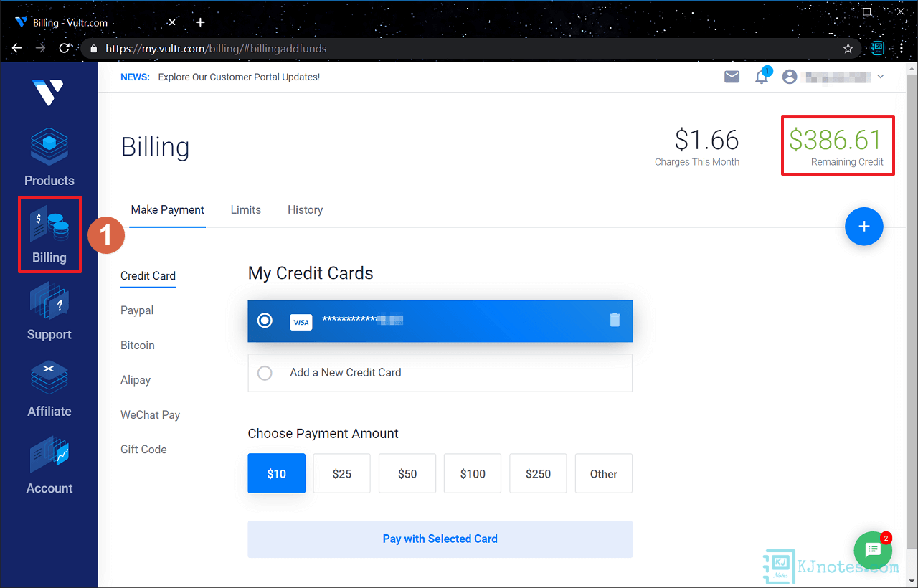Choose the $250 payment amount

click(538, 473)
